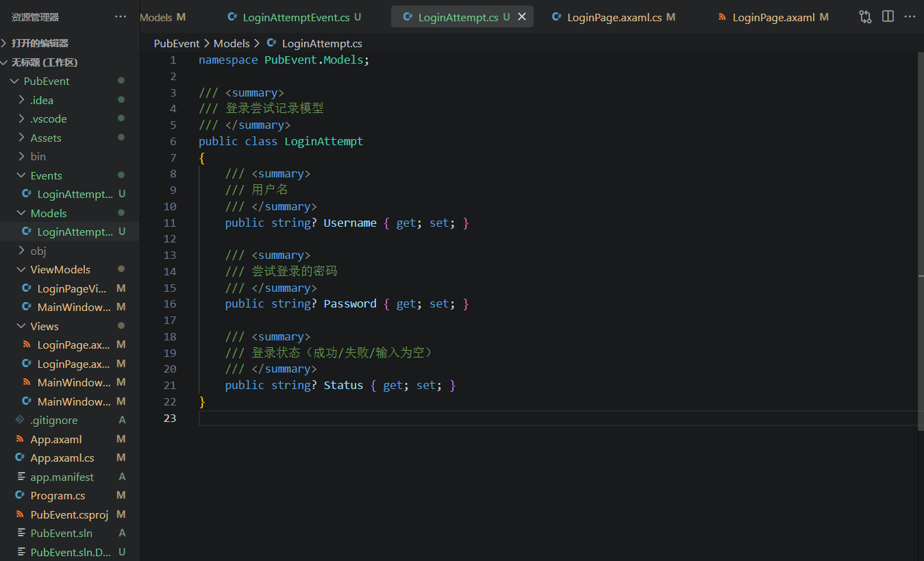Click line number 6 in gutter
Image resolution: width=924 pixels, height=561 pixels.
click(x=173, y=141)
